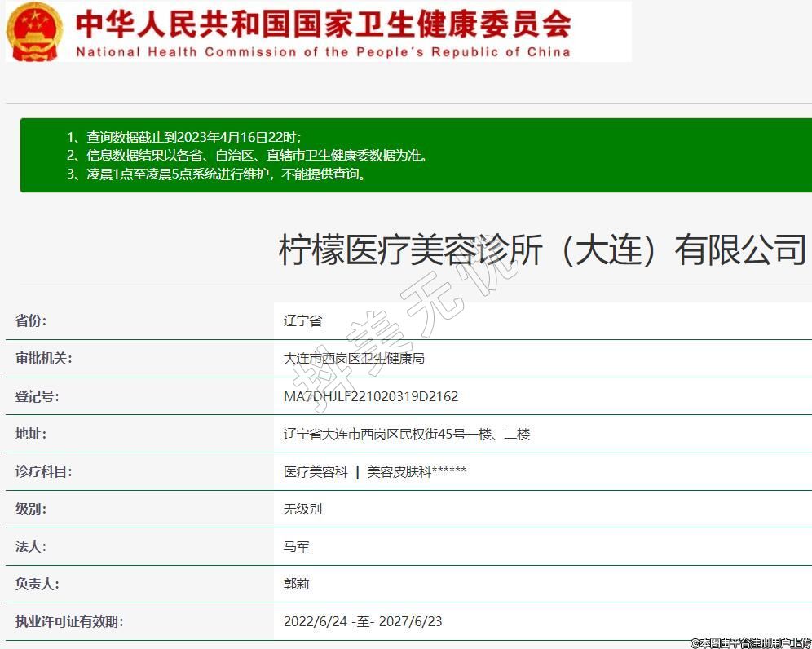Viewport: 812px width, 649px height.
Task: Select the license validity period dates
Action: [x=363, y=621]
